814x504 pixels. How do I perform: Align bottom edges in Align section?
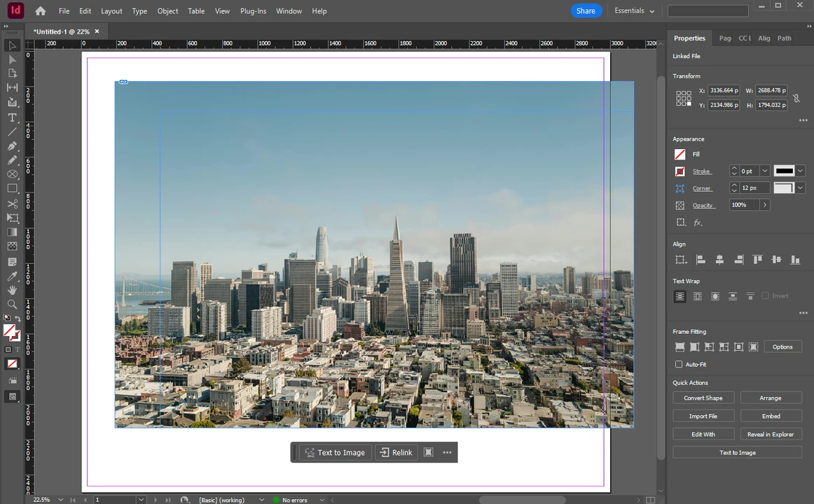[795, 260]
